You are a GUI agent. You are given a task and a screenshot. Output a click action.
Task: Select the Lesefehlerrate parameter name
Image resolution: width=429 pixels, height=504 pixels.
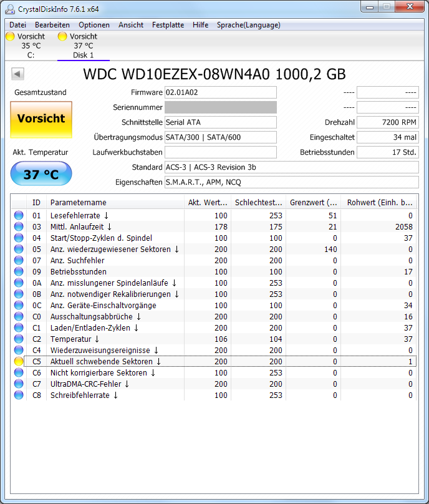point(75,215)
